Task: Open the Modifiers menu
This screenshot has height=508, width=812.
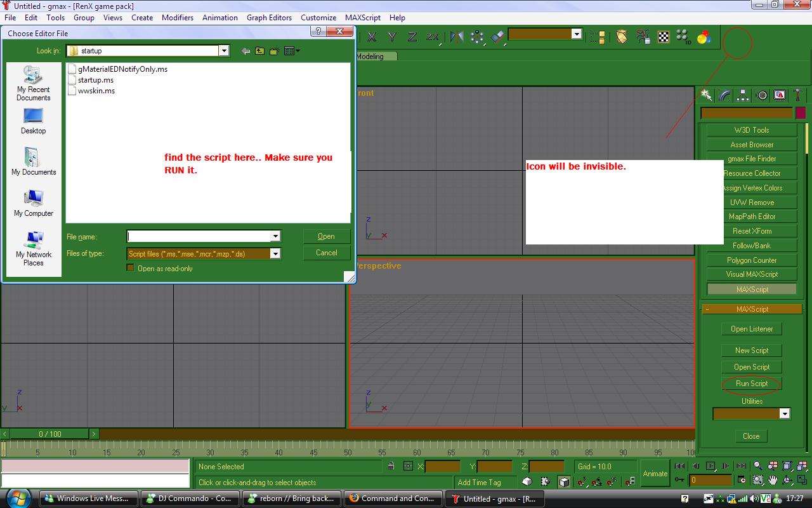Action: (178, 18)
